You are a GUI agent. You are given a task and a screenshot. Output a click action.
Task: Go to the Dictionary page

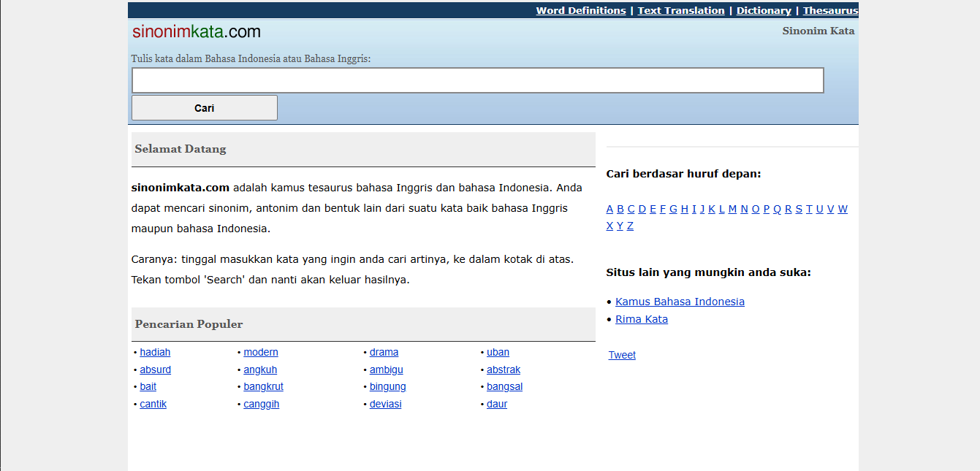(764, 10)
